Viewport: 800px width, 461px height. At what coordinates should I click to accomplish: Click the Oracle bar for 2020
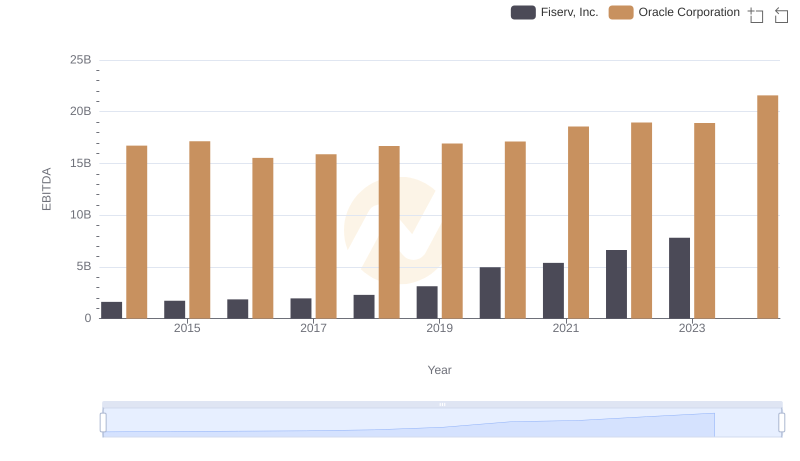click(x=515, y=230)
